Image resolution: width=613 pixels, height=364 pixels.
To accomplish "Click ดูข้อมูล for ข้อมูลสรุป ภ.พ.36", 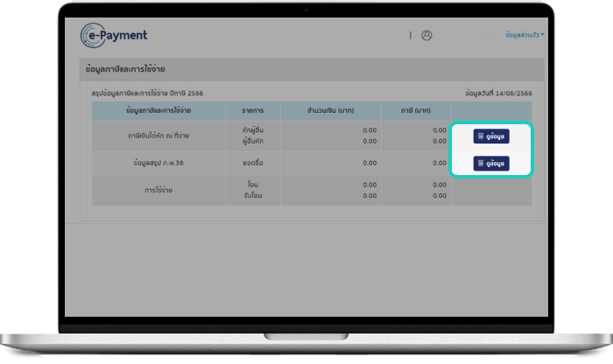I will 491,163.
